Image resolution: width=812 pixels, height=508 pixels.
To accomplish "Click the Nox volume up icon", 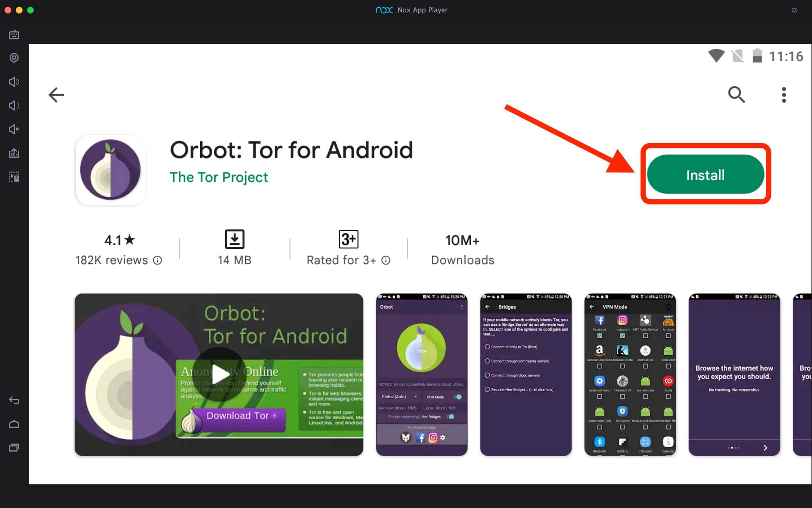I will coord(14,82).
